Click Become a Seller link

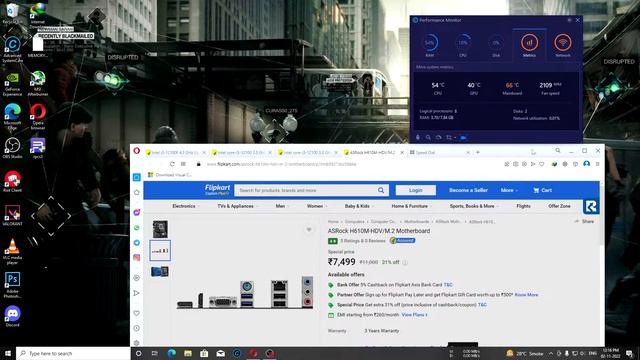coord(468,190)
